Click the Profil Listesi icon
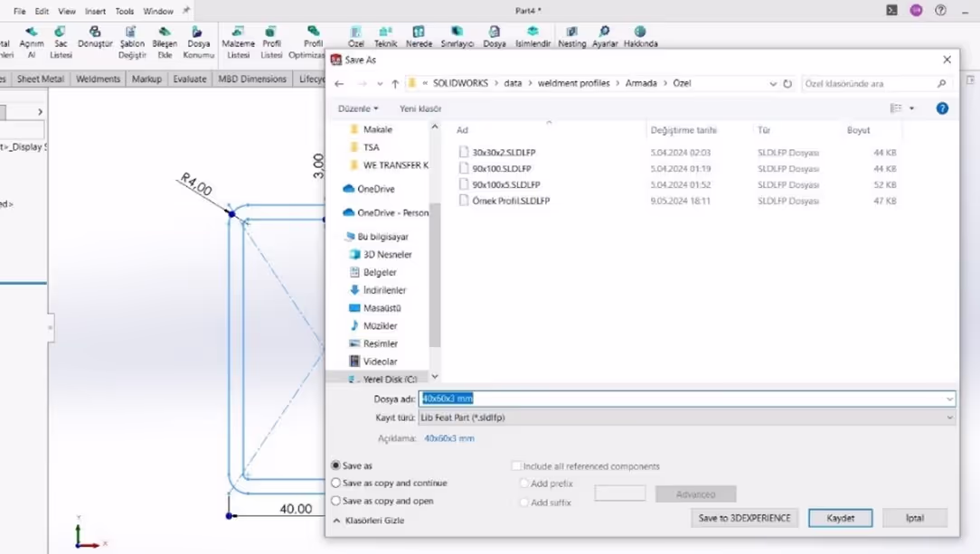Image resolution: width=980 pixels, height=554 pixels. pos(271,42)
